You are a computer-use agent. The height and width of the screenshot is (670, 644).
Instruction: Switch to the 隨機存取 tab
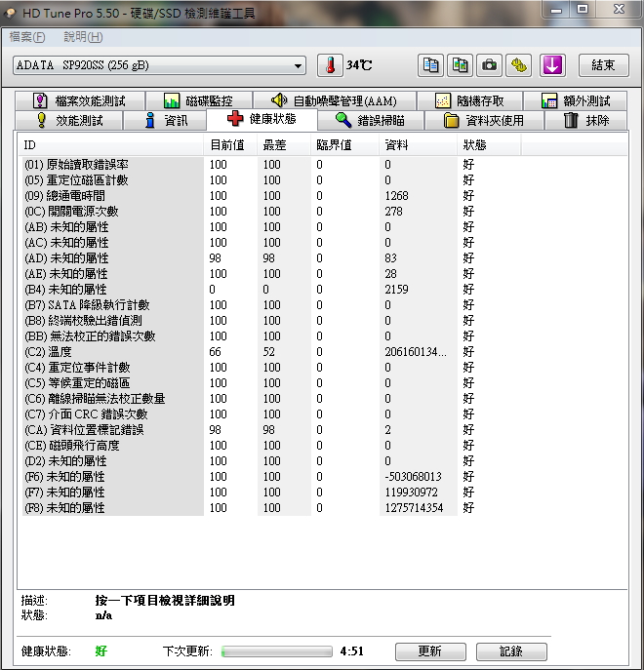coord(469,100)
